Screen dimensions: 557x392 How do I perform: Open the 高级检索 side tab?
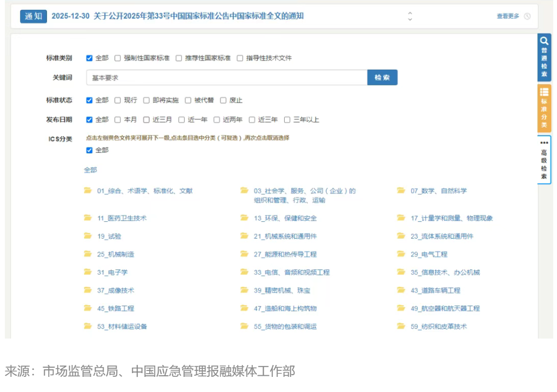tap(544, 160)
